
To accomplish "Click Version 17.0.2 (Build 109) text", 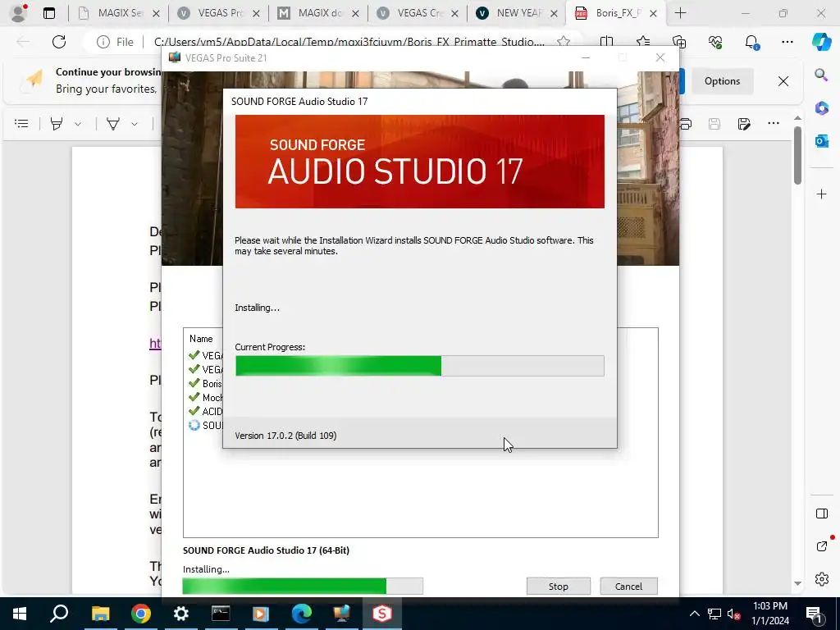I will coord(285,436).
